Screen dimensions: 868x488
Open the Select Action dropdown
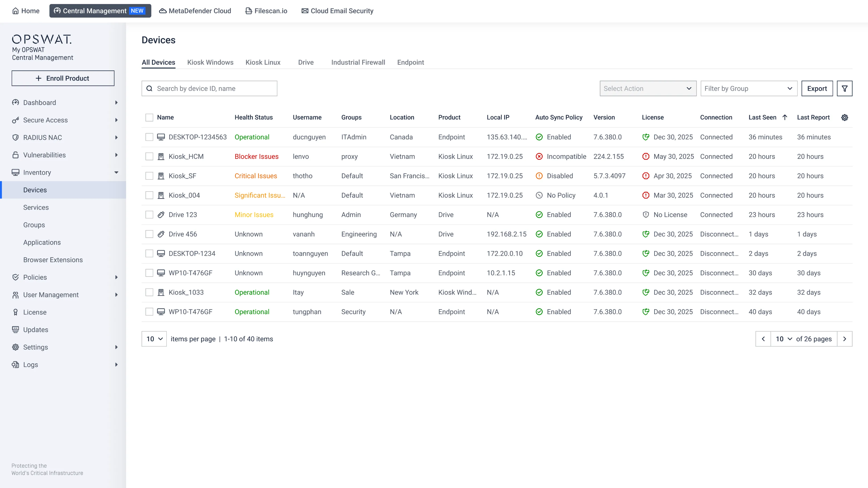click(648, 88)
